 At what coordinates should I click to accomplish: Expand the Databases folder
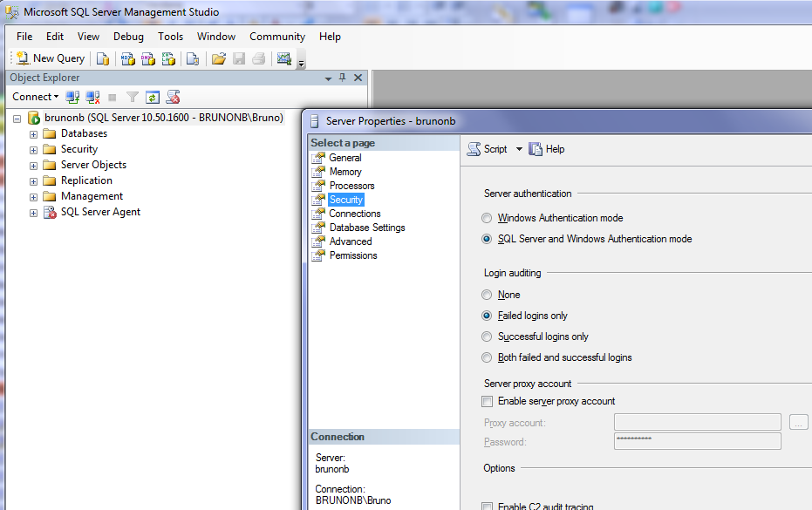click(33, 134)
